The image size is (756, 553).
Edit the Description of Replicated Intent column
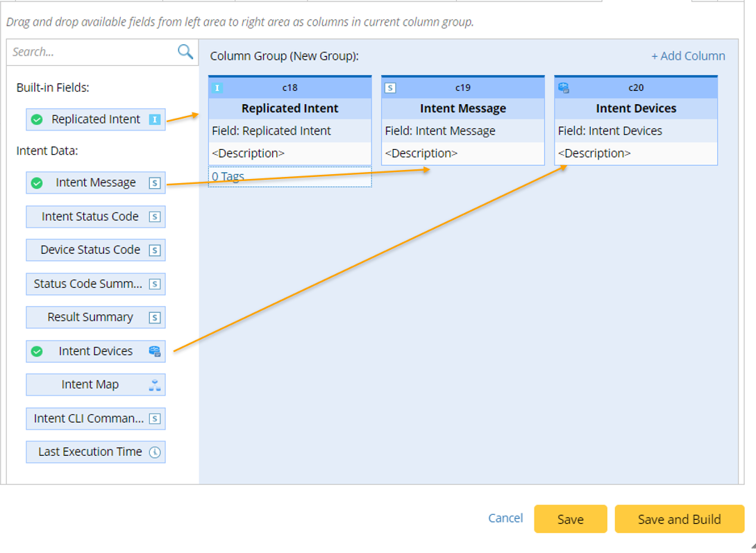[x=248, y=153]
